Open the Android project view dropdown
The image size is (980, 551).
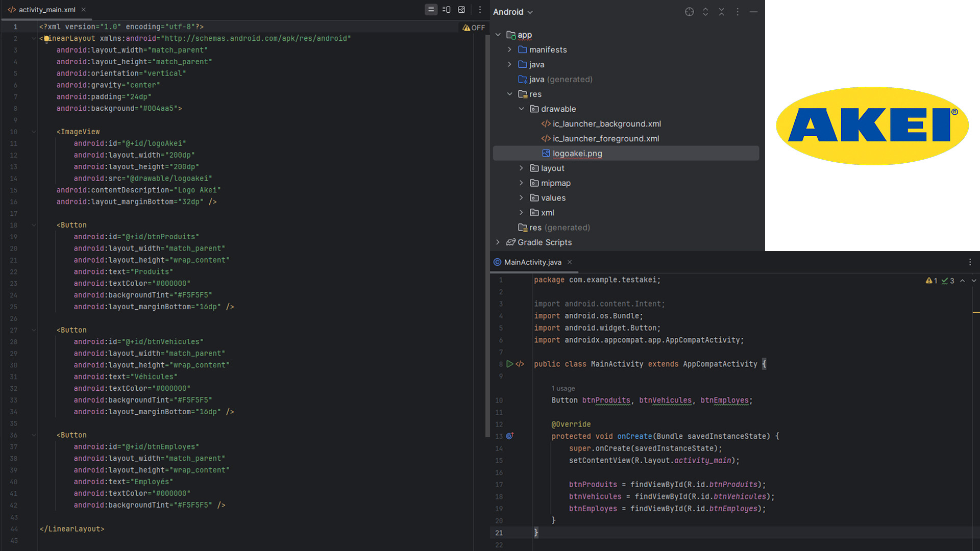coord(513,12)
